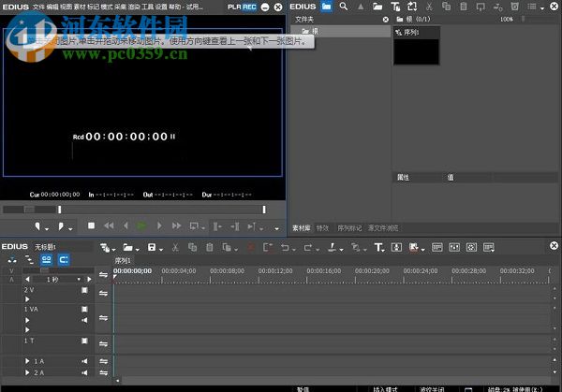Image resolution: width=562 pixels, height=392 pixels.
Task: Expand audio track 1 A triangle
Action: tap(27, 361)
